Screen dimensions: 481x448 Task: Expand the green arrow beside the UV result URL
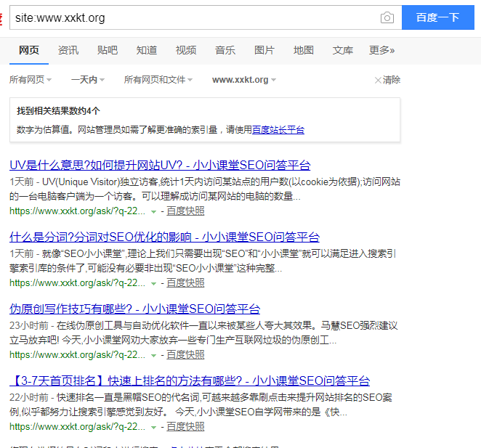point(154,211)
